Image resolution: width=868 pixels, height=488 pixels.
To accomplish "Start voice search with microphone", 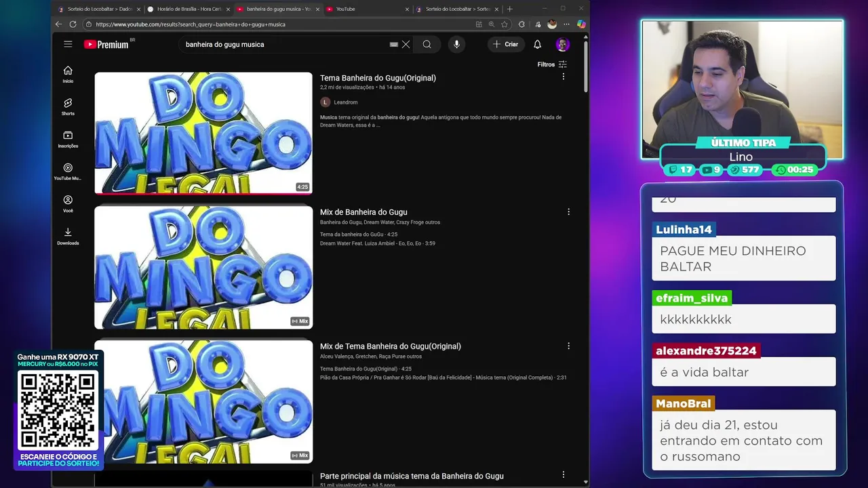I will (456, 44).
